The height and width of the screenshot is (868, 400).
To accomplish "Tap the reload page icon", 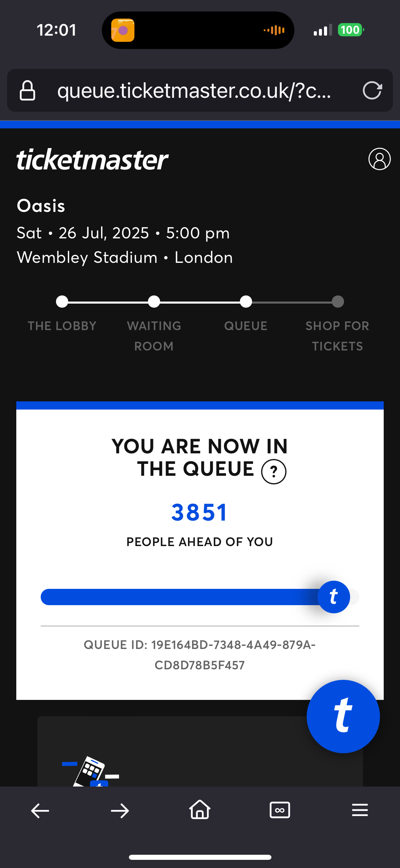I will click(372, 91).
